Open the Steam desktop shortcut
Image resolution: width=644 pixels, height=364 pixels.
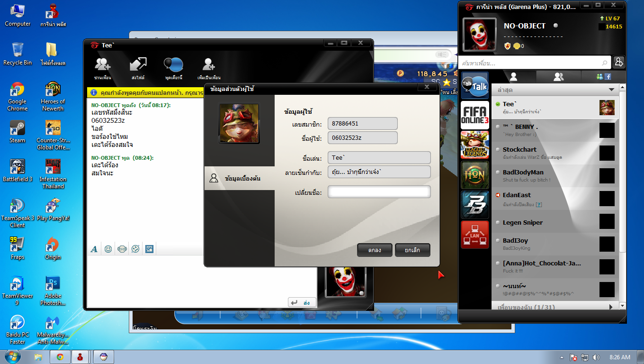point(18,132)
